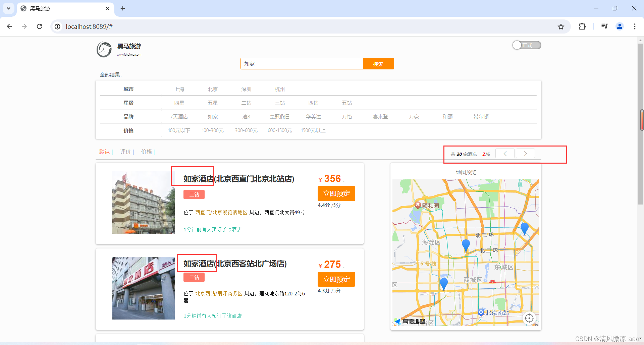The height and width of the screenshot is (345, 644).
Task: Click the orange 搜索 button
Action: pyautogui.click(x=378, y=64)
